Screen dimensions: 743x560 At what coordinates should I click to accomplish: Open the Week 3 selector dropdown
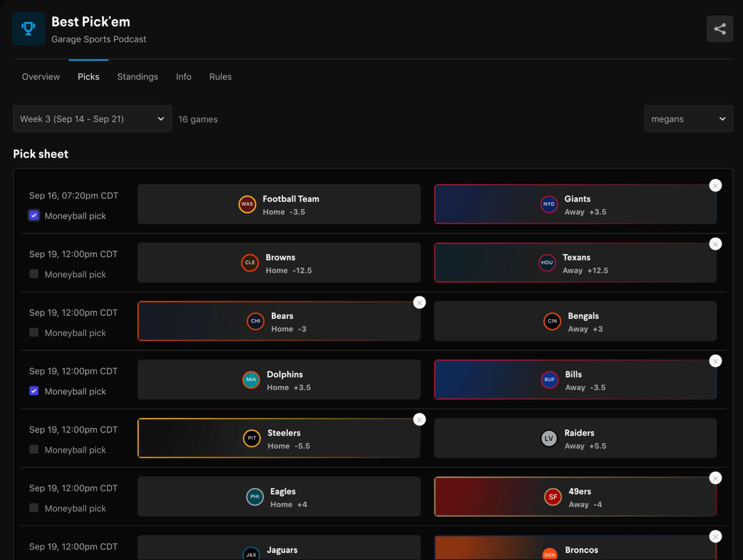(92, 119)
